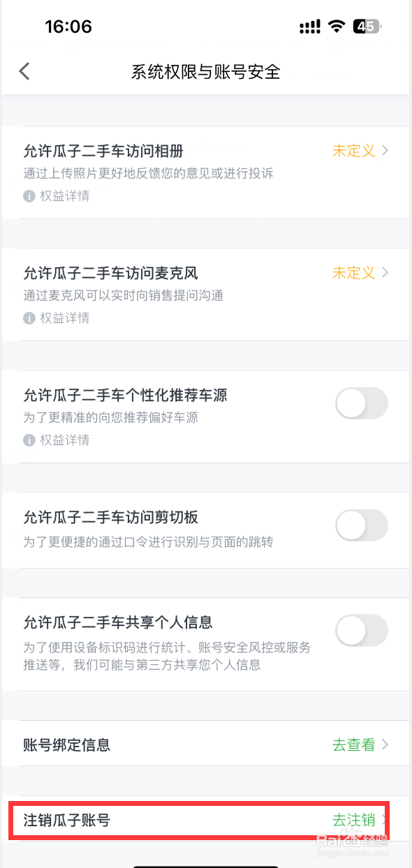Tap the 16:06 clock in status bar
Image resolution: width=412 pixels, height=868 pixels.
point(68,27)
